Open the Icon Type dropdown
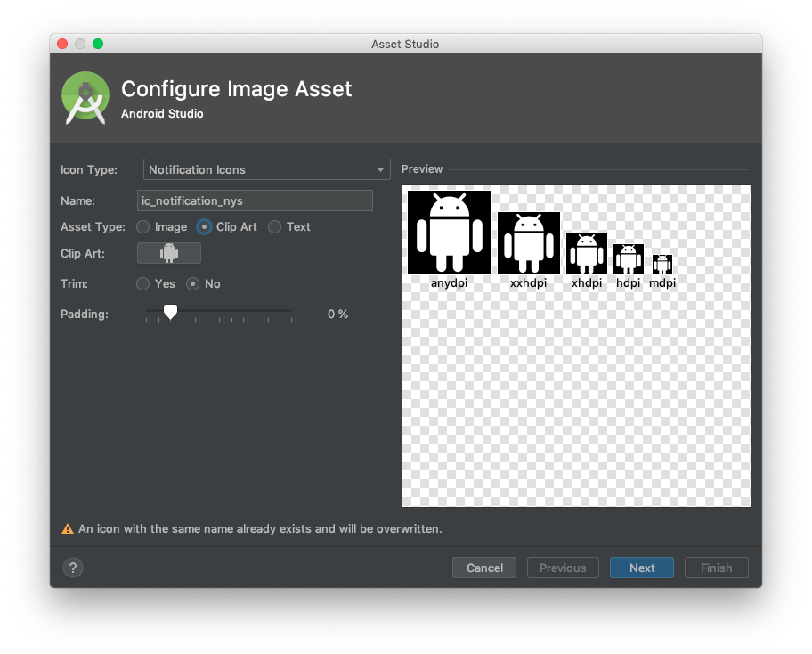812x654 pixels. (267, 169)
